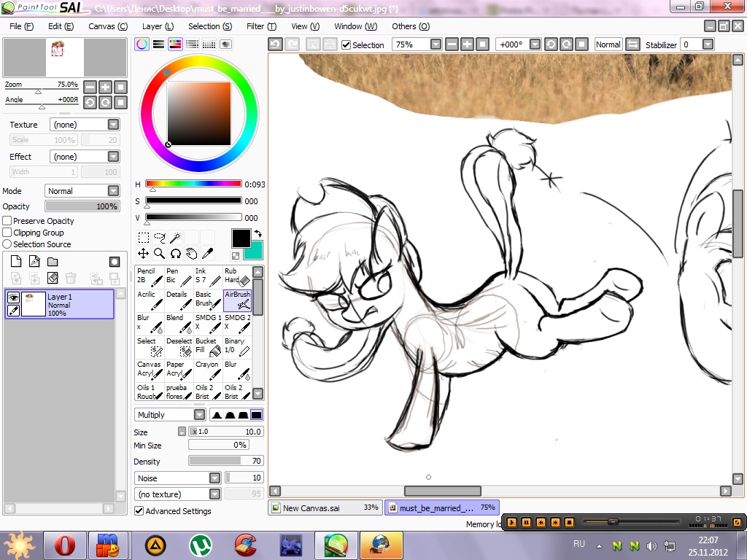This screenshot has height=560, width=747.
Task: Select the move layer tool
Action: click(x=143, y=253)
